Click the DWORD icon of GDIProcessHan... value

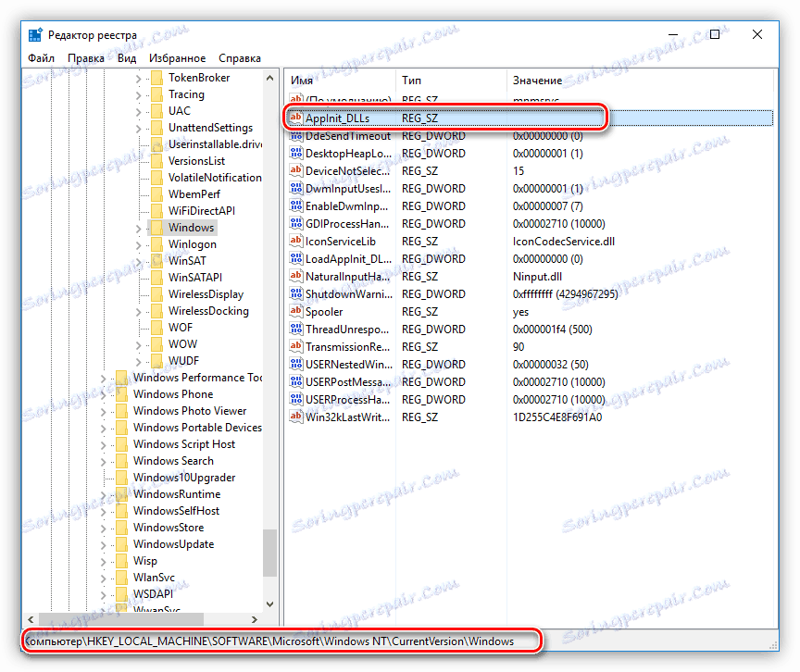point(296,223)
